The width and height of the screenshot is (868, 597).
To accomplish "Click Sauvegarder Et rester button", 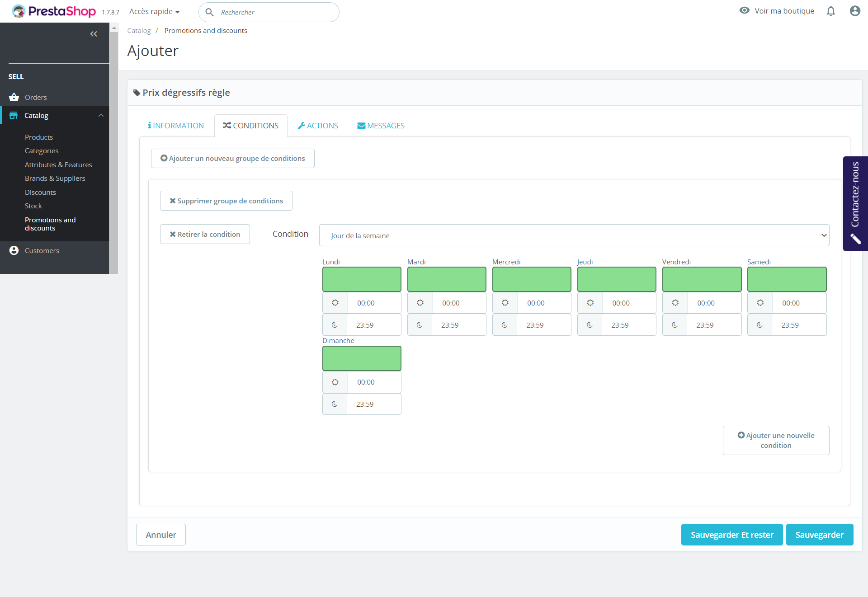I will point(732,535).
